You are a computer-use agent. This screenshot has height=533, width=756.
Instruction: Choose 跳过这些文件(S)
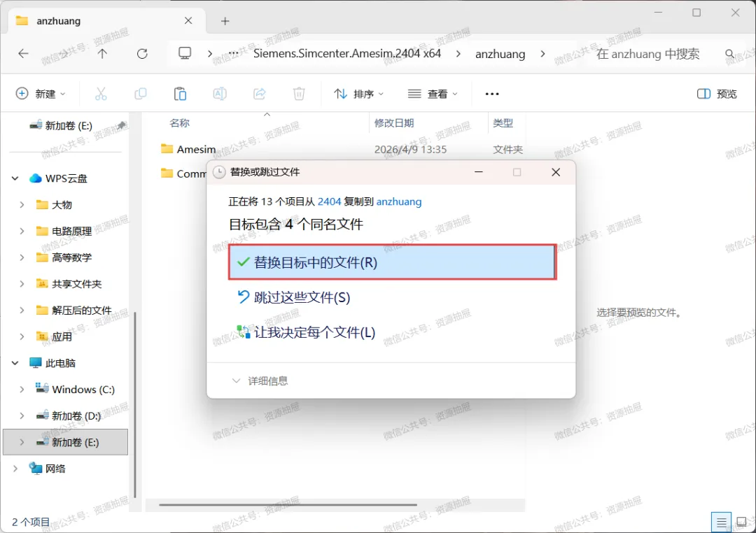point(393,297)
